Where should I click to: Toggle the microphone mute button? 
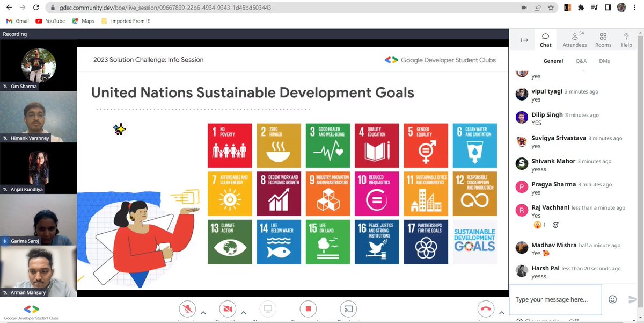(x=187, y=309)
